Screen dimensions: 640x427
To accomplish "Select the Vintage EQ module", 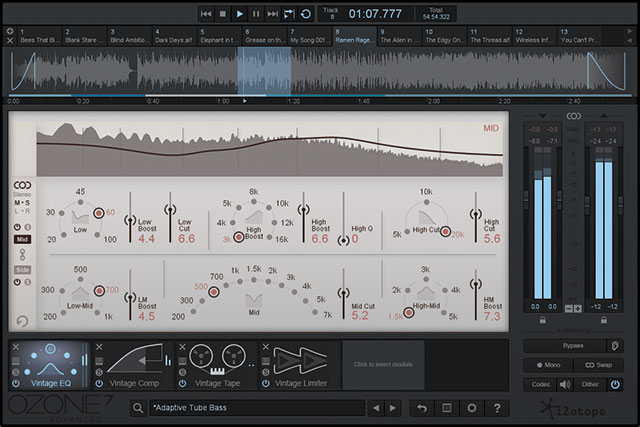I will (51, 365).
